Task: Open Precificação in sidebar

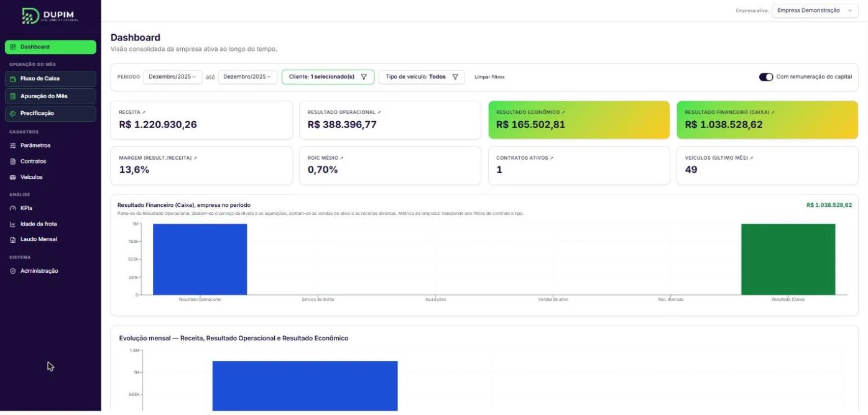Action: point(50,114)
